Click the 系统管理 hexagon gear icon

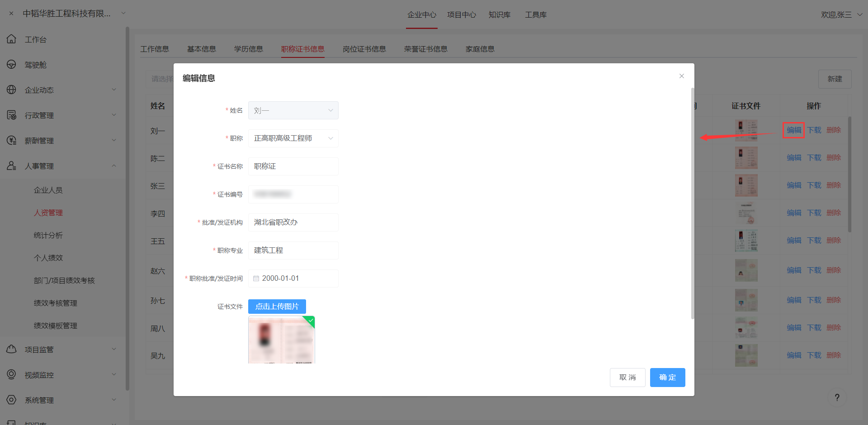click(12, 400)
